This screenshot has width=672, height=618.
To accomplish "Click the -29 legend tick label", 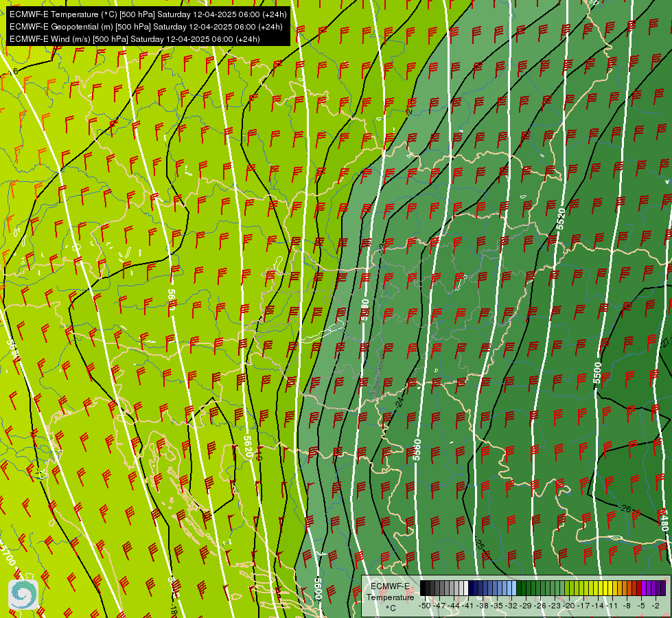I will [x=526, y=606].
